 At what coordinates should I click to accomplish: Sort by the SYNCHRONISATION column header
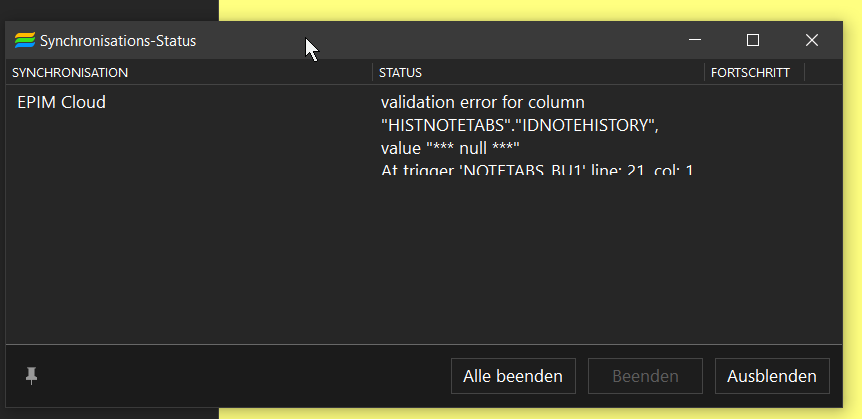click(189, 73)
